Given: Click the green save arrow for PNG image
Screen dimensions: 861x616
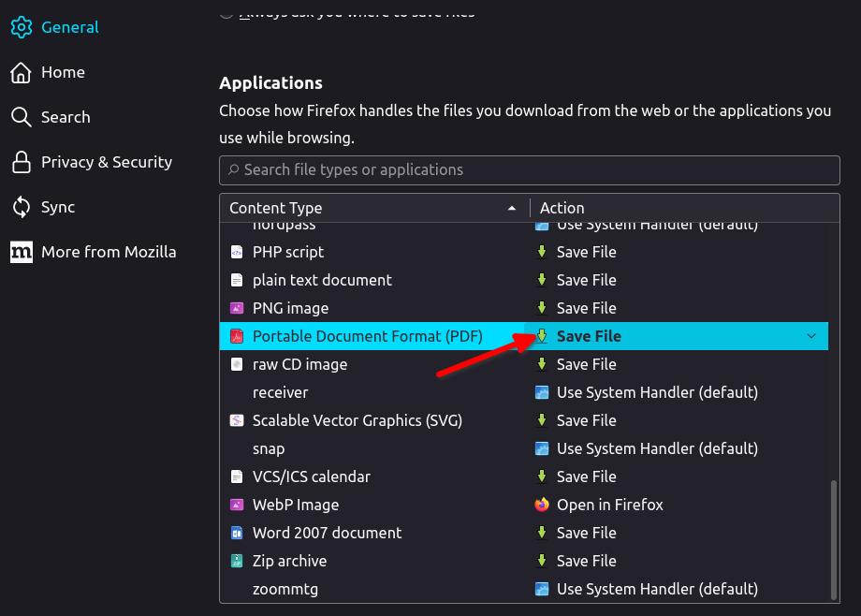Looking at the screenshot, I should coord(542,308).
